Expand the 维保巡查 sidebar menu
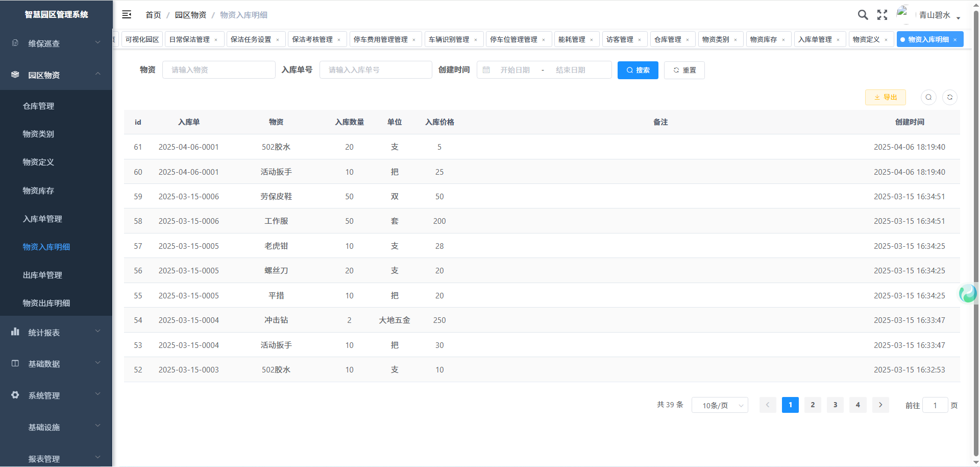 (x=56, y=43)
